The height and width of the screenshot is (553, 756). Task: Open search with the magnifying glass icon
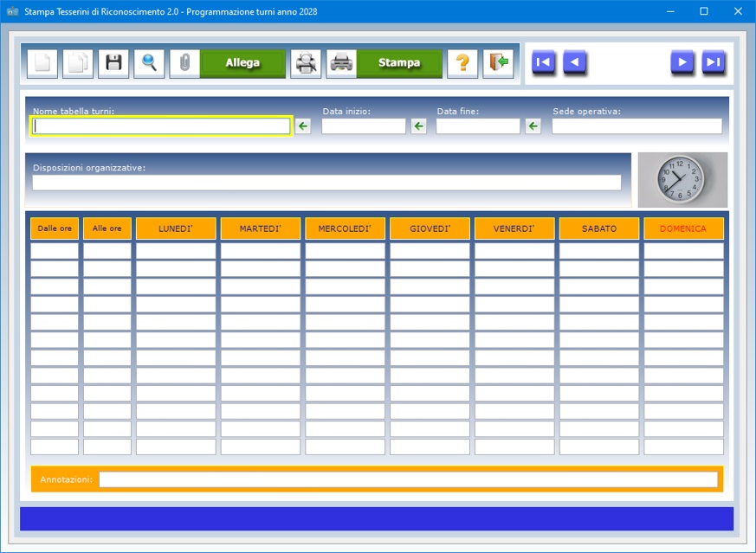pyautogui.click(x=149, y=63)
